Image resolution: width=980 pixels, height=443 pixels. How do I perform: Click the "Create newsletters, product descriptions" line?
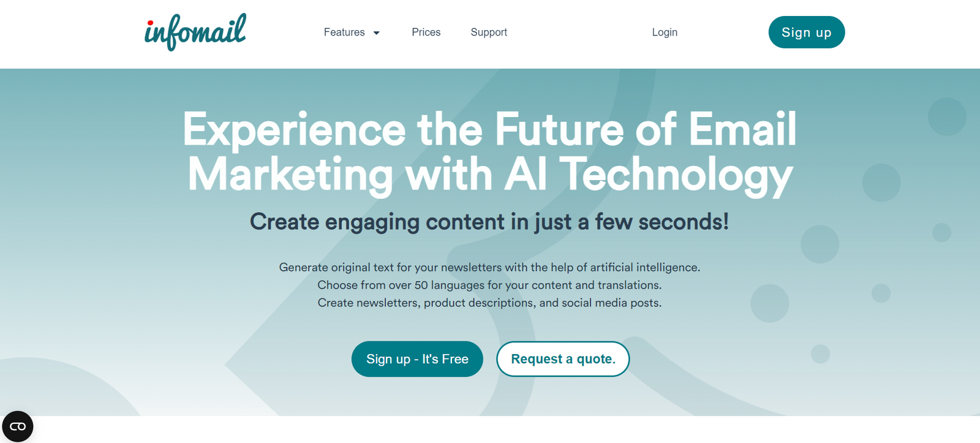tap(489, 303)
